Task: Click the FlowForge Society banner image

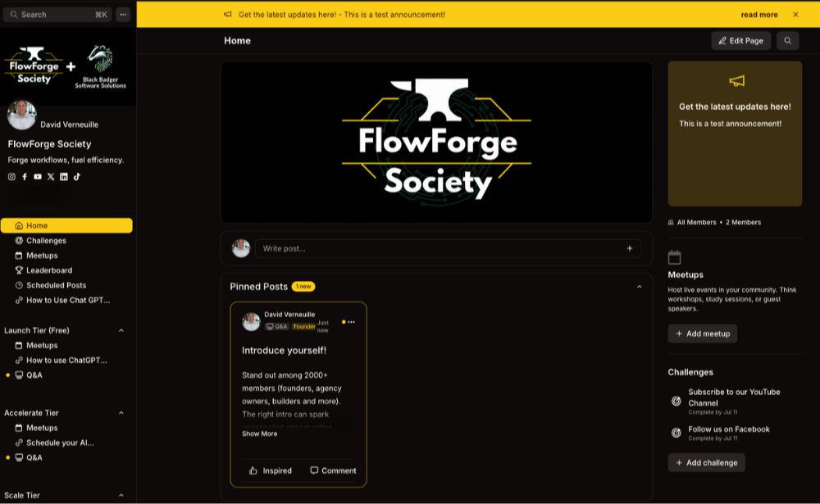Action: [x=437, y=143]
